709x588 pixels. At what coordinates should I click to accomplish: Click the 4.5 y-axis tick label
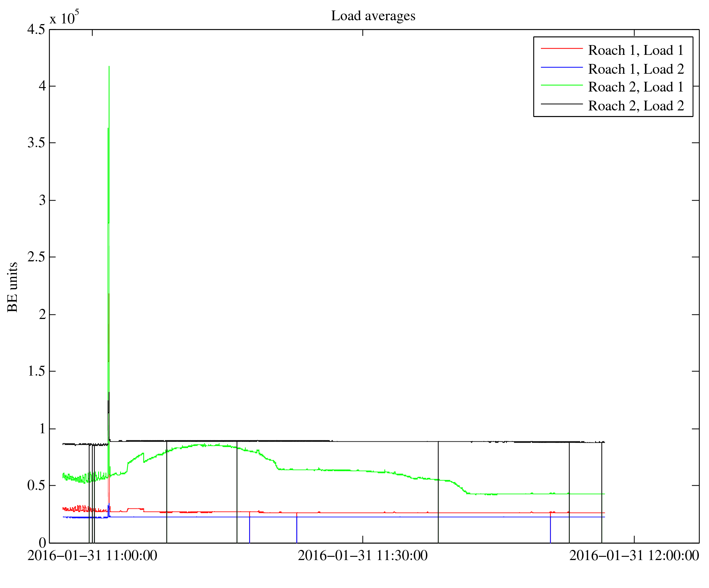pos(36,30)
